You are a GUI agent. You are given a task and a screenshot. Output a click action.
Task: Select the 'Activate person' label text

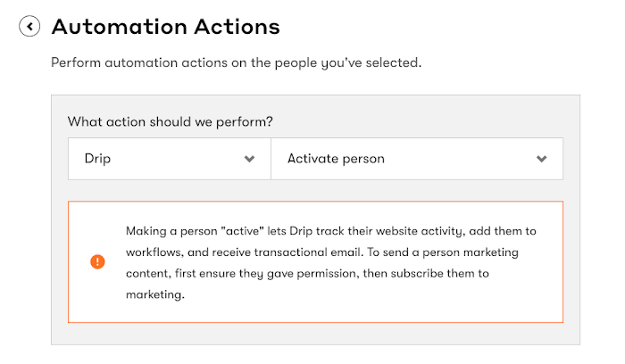[336, 159]
